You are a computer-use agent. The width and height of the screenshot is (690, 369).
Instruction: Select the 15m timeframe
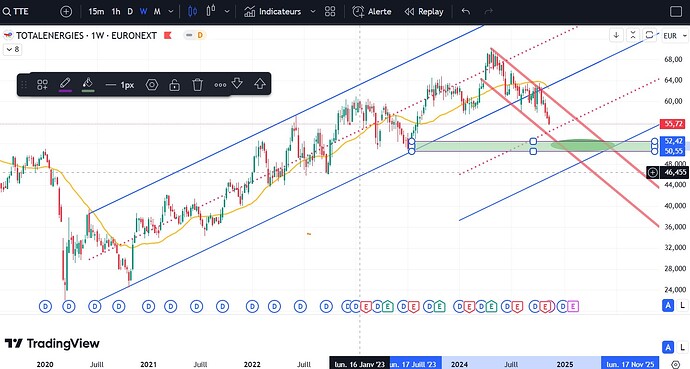(x=96, y=11)
